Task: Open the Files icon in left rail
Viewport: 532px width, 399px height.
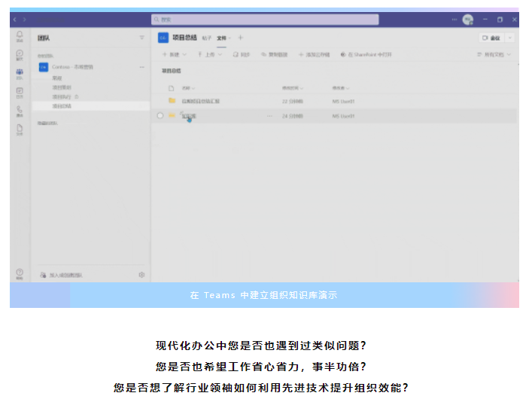Action: coord(20,129)
